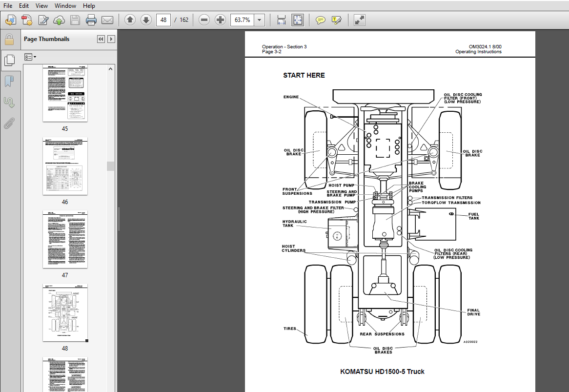This screenshot has height=392, width=569.
Task: Click the thumbnails scrollbar up arrow
Action: (111, 69)
